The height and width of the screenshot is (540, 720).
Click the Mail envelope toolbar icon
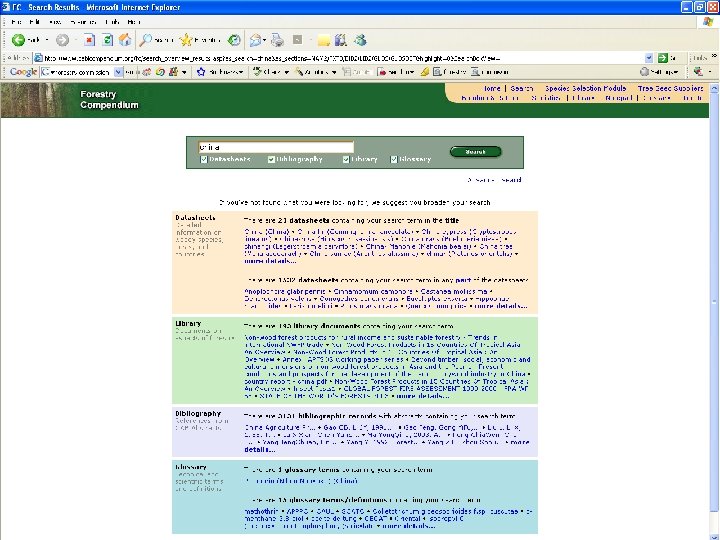(x=255, y=40)
